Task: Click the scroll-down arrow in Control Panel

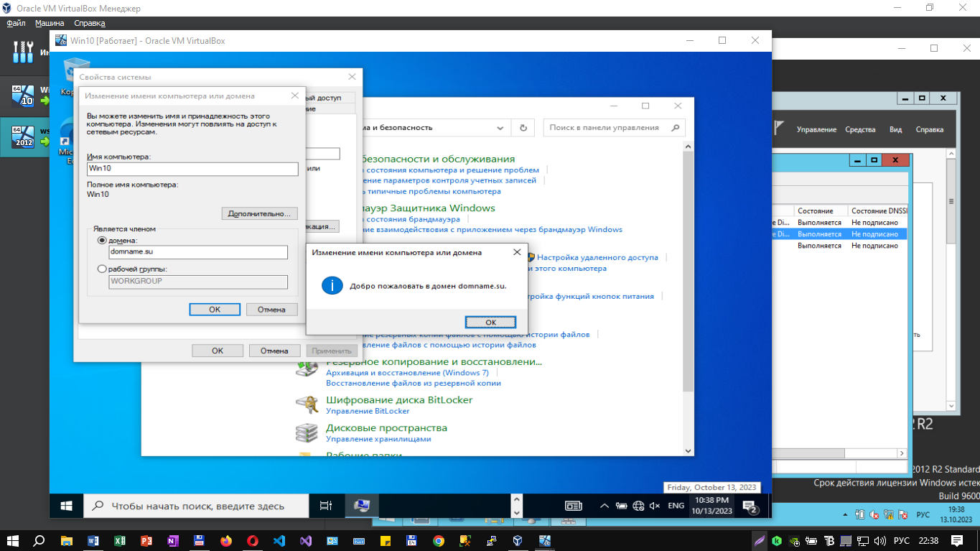Action: pyautogui.click(x=689, y=450)
